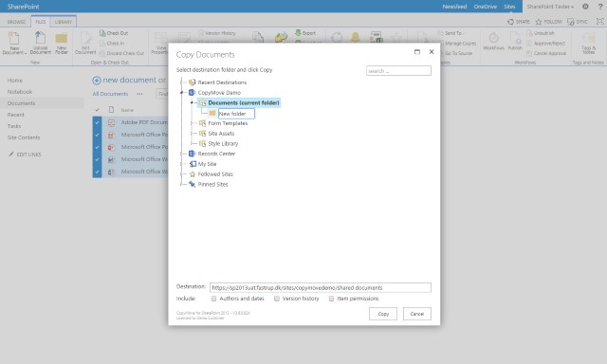Expand the Form Templates tree node
The image size is (607, 364).
(x=192, y=123)
